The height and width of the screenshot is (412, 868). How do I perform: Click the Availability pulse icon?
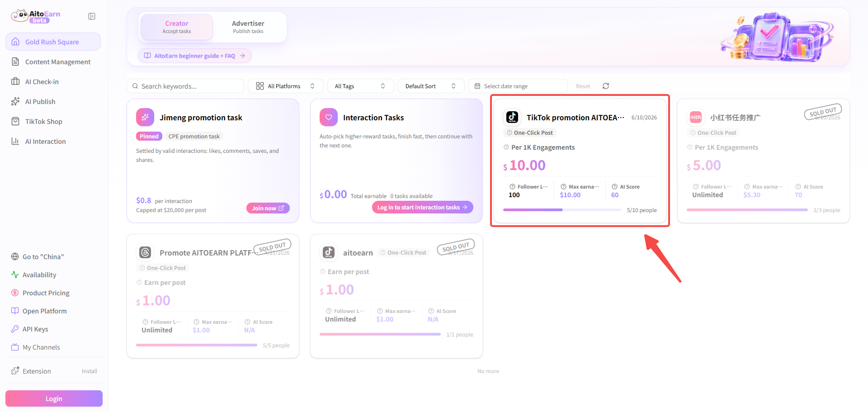point(15,275)
